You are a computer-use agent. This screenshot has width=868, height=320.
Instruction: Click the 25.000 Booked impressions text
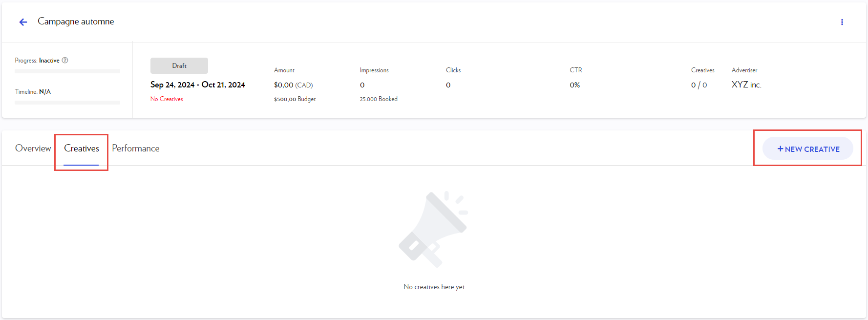pos(379,99)
